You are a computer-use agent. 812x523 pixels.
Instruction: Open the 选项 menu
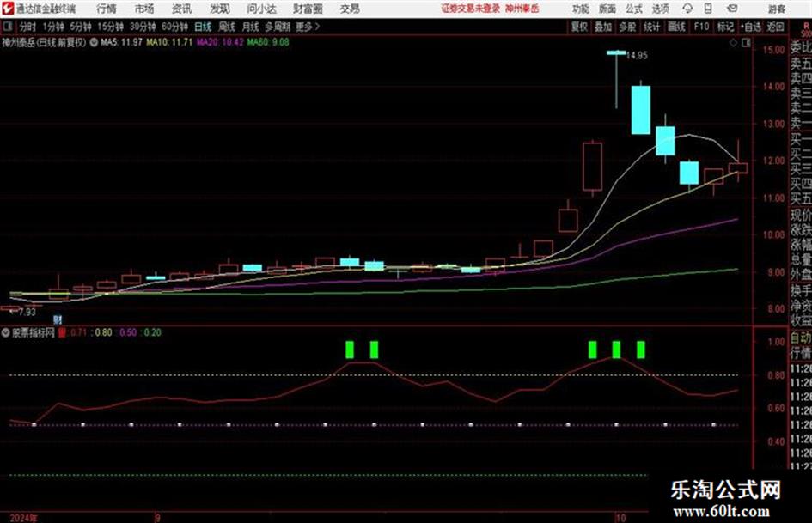pyautogui.click(x=661, y=9)
